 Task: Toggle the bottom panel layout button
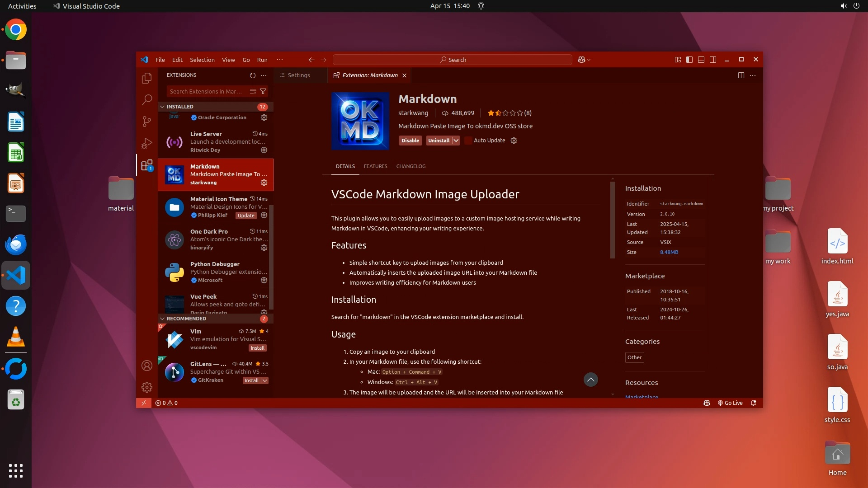(x=701, y=60)
